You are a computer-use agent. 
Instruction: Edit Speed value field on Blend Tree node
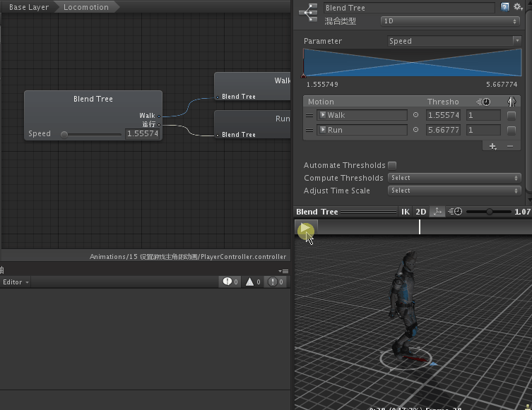(143, 134)
